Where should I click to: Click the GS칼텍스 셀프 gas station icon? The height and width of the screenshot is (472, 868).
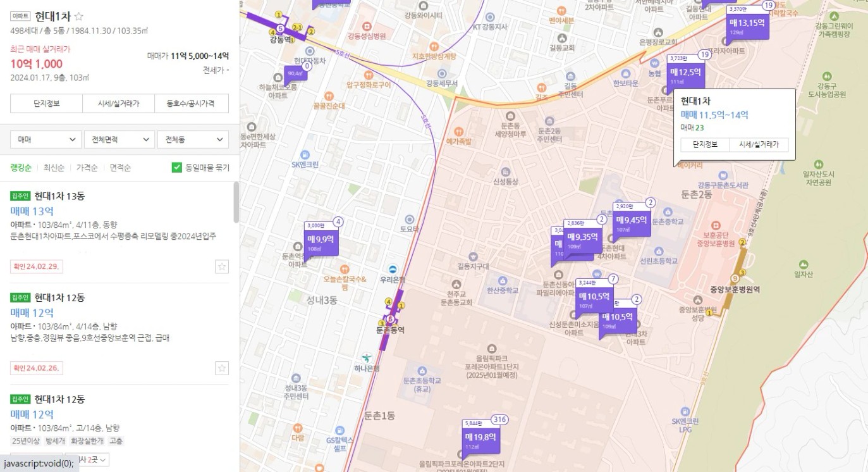(x=340, y=430)
